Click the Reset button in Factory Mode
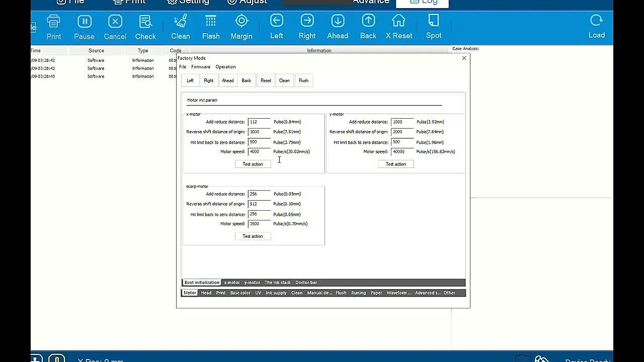This screenshot has height=362, width=644. pyautogui.click(x=266, y=80)
